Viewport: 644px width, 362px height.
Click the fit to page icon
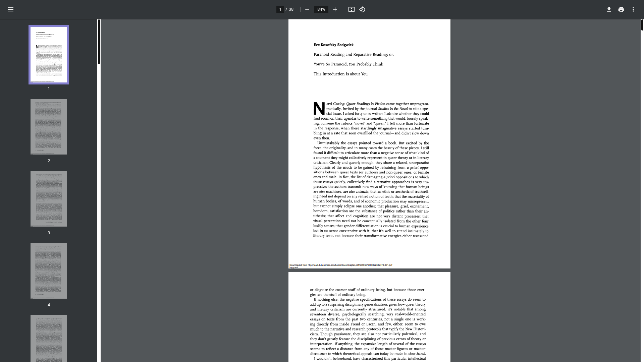click(351, 9)
